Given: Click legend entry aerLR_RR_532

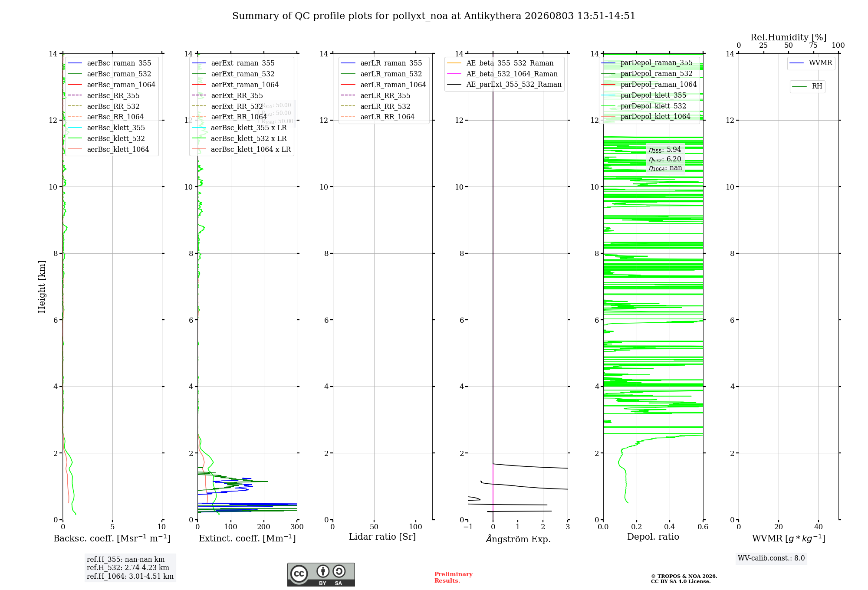Looking at the screenshot, I should [376, 107].
